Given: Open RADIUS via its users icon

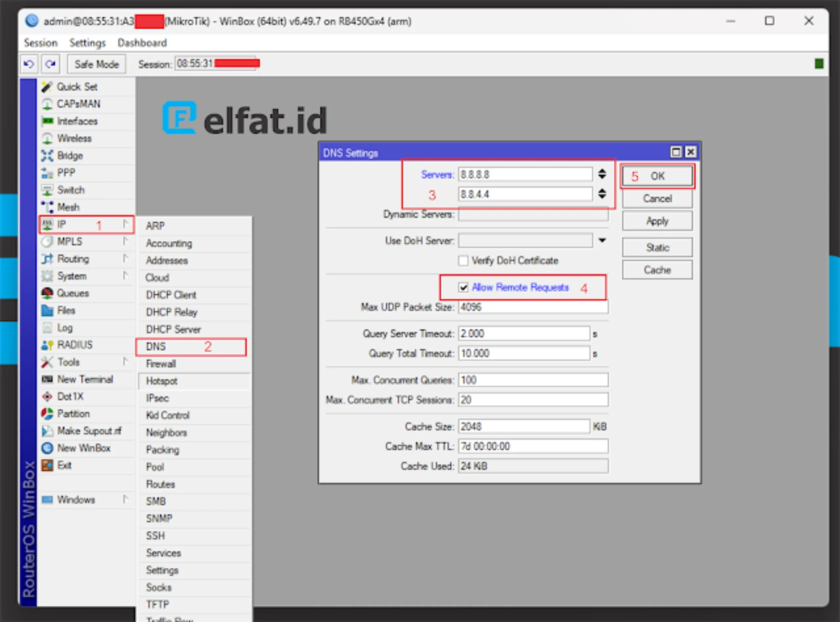Looking at the screenshot, I should pos(47,345).
